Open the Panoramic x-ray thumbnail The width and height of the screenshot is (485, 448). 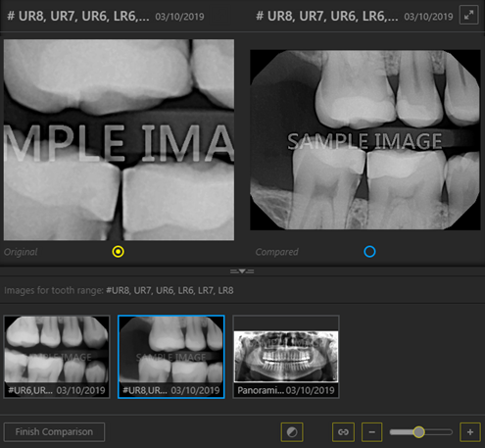tap(286, 357)
